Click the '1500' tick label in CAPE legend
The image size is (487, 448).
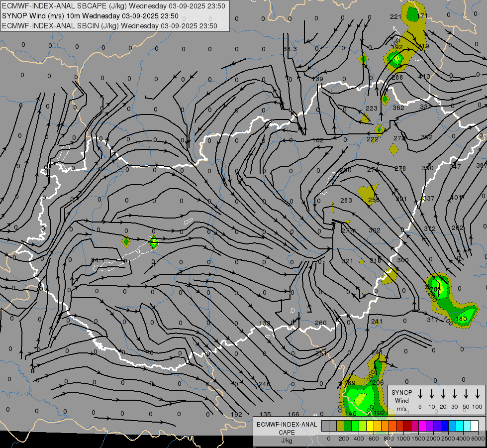[x=418, y=439]
